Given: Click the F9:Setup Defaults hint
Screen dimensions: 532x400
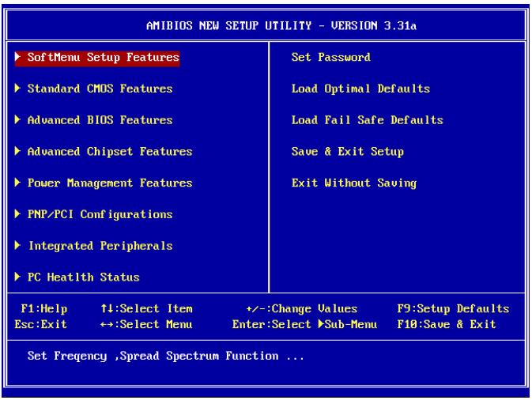Looking at the screenshot, I should tap(453, 309).
